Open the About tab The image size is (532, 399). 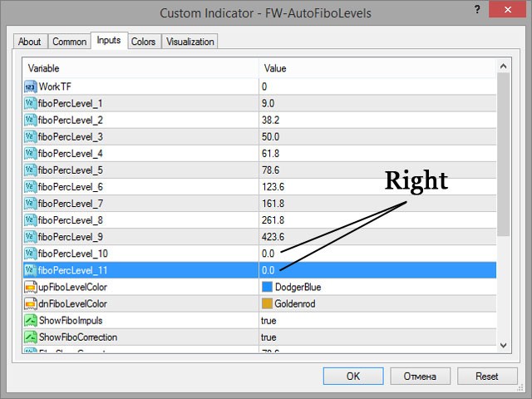[30, 42]
